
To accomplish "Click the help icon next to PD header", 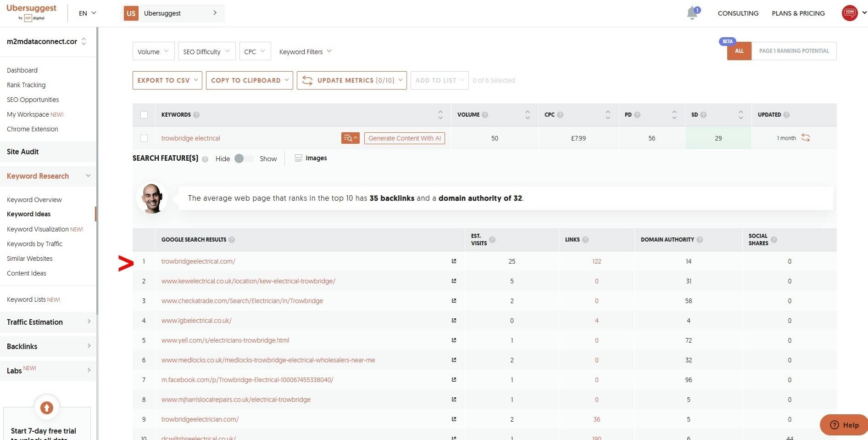I will pyautogui.click(x=637, y=115).
